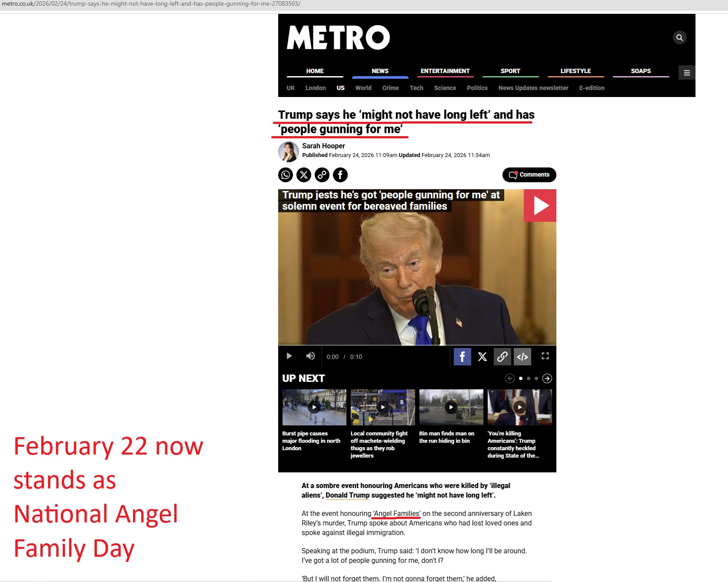This screenshot has height=582, width=728.
Task: Click the video time readout '0:00 / 0:10'
Action: click(344, 357)
